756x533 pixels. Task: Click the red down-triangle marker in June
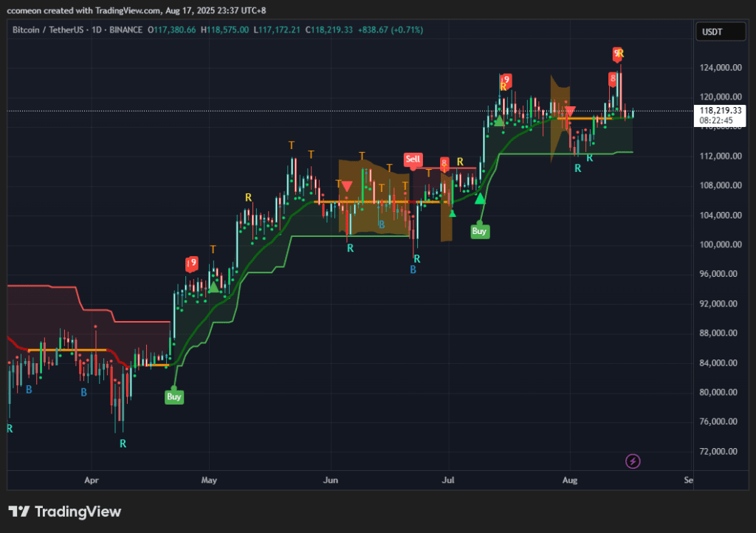pyautogui.click(x=346, y=186)
